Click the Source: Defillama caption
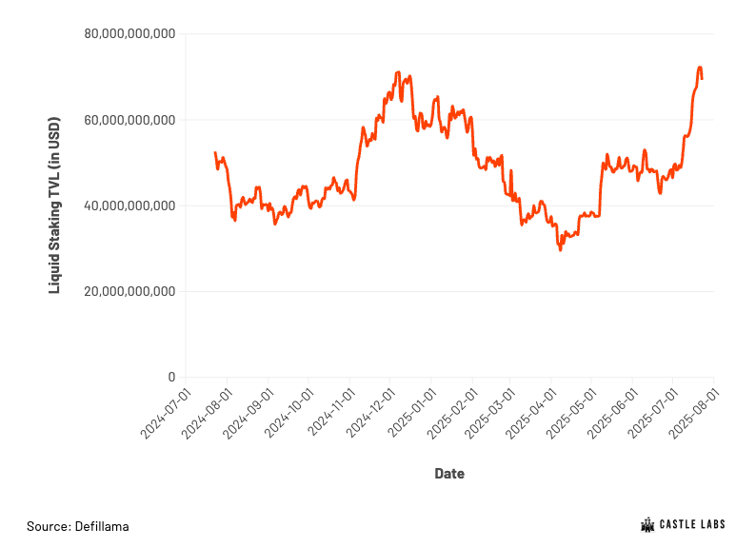The width and height of the screenshot is (756, 547). [78, 526]
